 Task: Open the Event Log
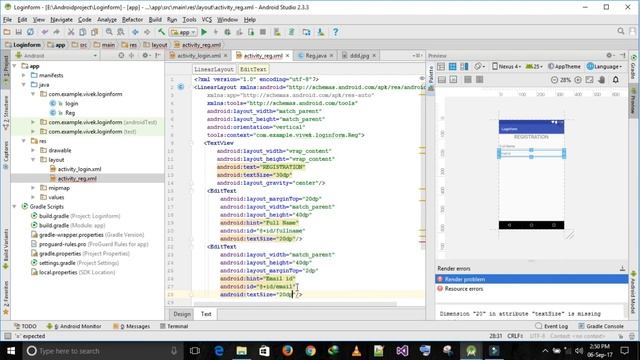point(551,326)
